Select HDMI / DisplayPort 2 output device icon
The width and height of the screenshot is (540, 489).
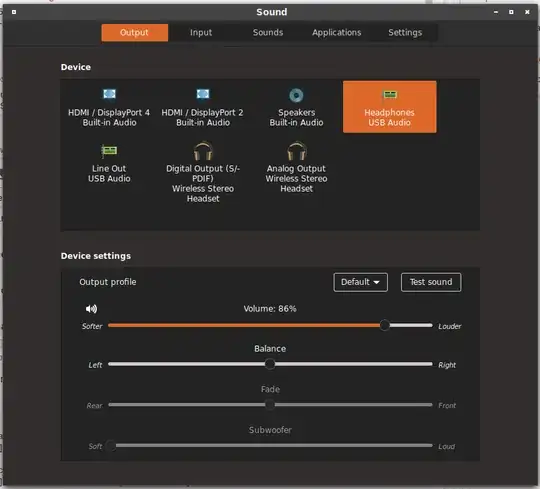click(202, 94)
